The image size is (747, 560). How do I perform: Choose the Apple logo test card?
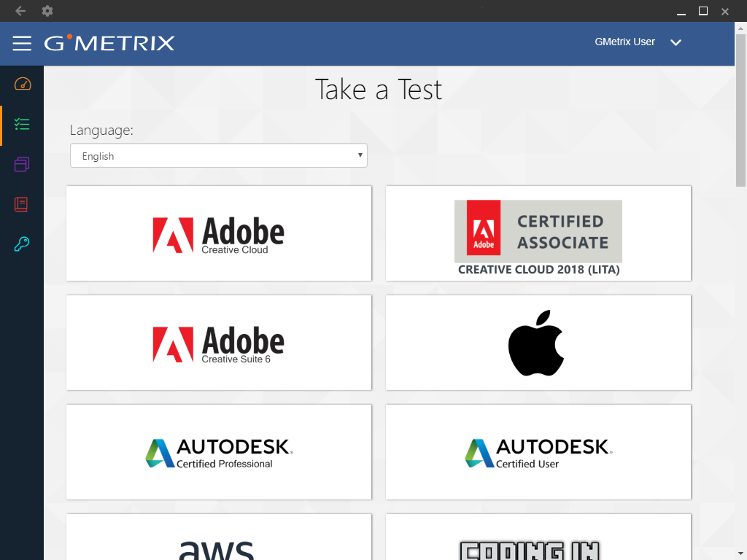coord(538,343)
